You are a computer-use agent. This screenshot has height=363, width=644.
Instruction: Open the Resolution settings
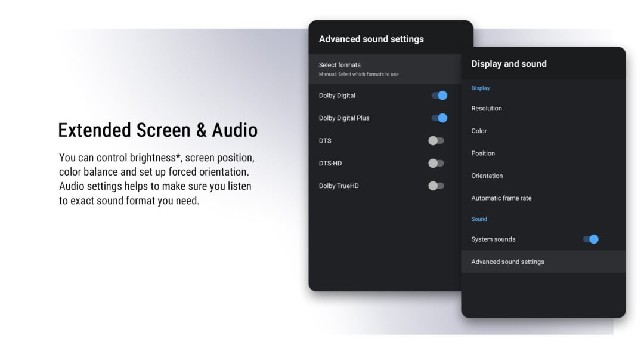coord(486,108)
